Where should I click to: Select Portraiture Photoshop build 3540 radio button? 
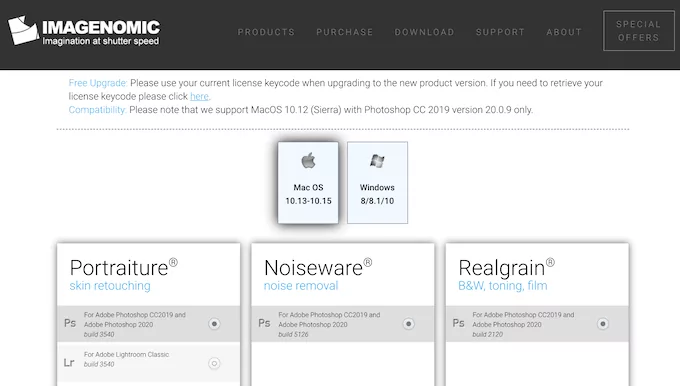(214, 324)
